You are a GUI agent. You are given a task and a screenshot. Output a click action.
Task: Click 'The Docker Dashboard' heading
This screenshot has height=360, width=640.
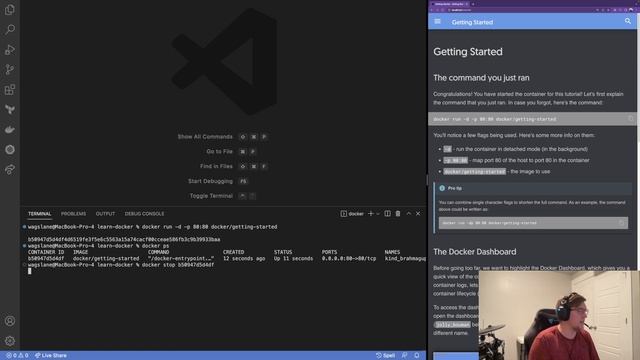click(475, 251)
